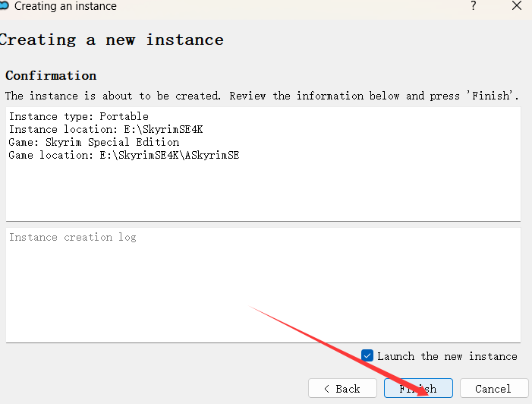Click the review instructions sentence below Confirmation
Screen dimensions: 532x404
(x=262, y=96)
